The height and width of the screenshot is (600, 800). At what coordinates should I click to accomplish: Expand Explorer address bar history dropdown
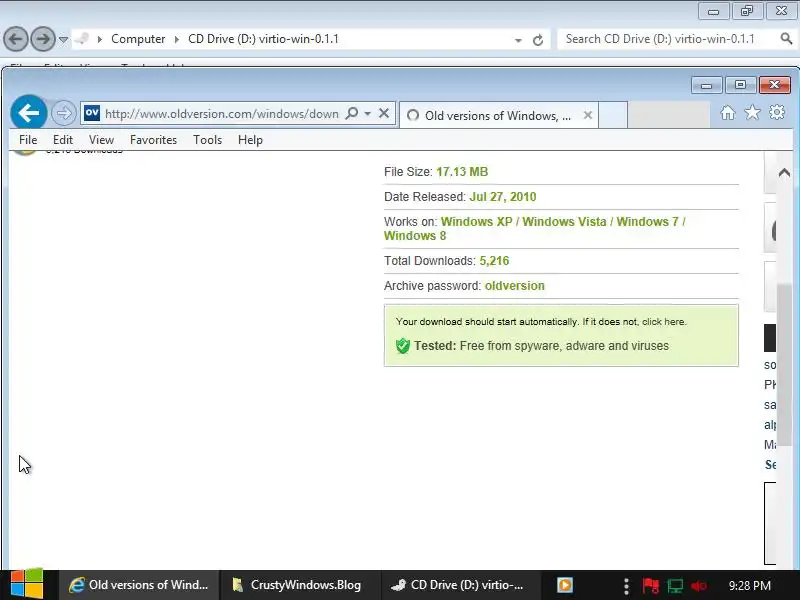tap(518, 40)
